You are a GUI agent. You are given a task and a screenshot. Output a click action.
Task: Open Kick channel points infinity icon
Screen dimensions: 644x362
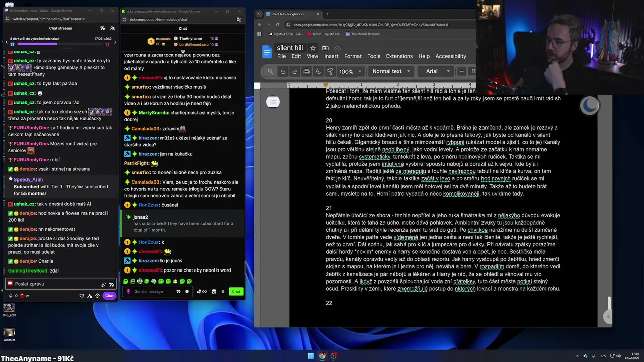[x=202, y=291]
